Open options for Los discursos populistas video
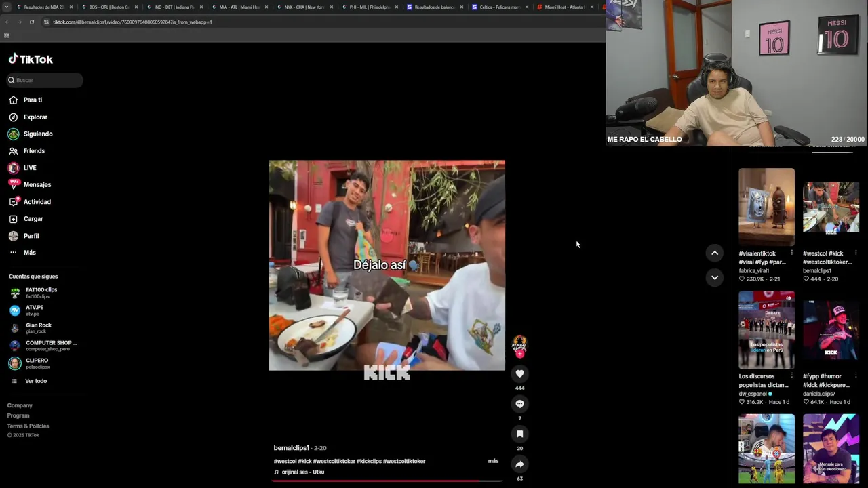This screenshot has width=868, height=488. tap(791, 375)
